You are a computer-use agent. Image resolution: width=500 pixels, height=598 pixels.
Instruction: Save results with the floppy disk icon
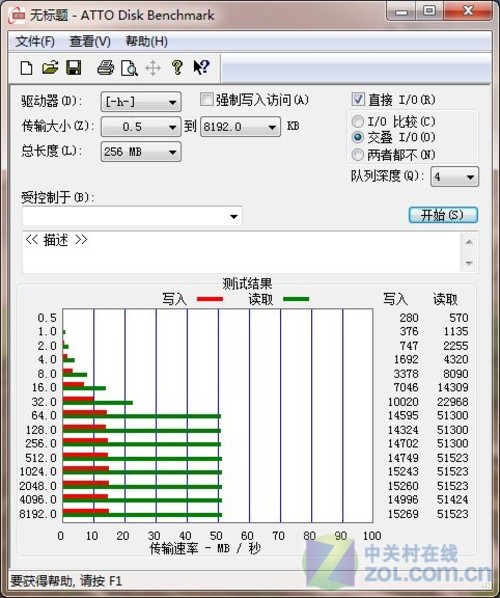click(x=74, y=68)
